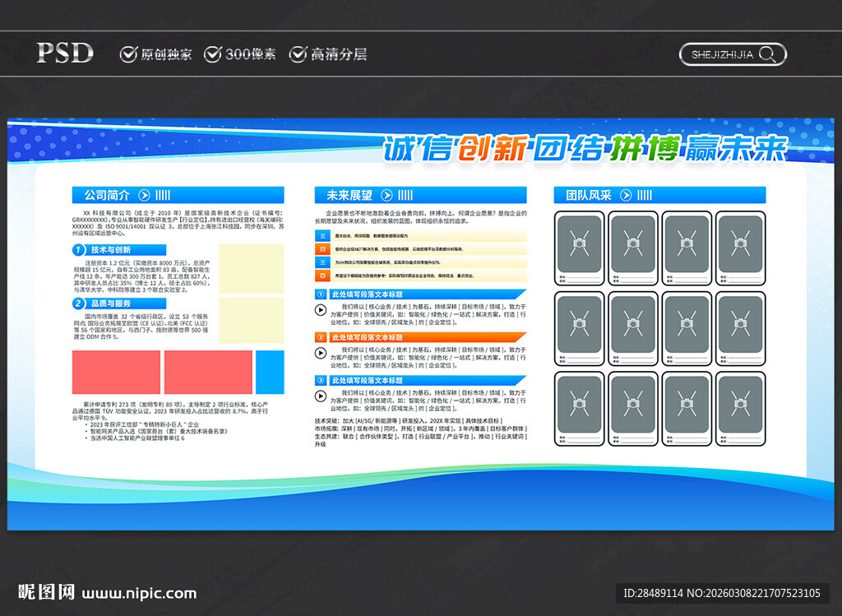Click the circled ② on the orange title bar

tap(321, 337)
